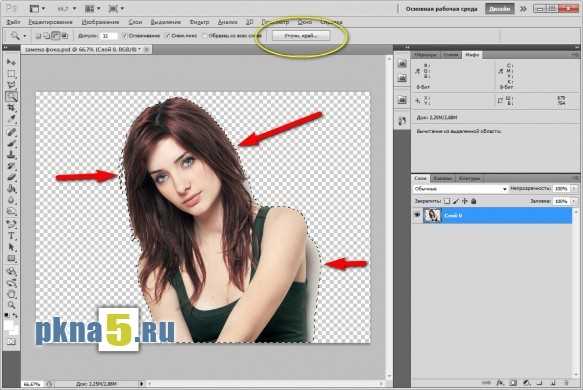Switch to the Каналы tab
583x390 pixels.
click(x=443, y=178)
